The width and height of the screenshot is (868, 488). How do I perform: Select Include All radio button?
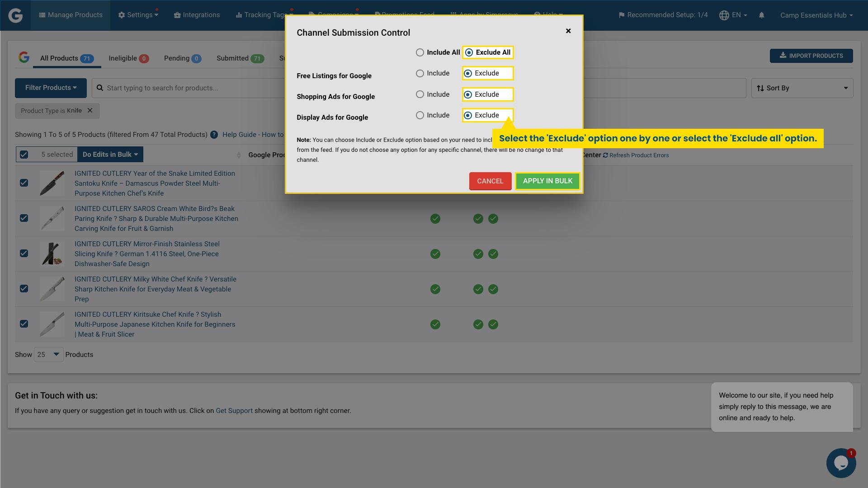pyautogui.click(x=420, y=52)
